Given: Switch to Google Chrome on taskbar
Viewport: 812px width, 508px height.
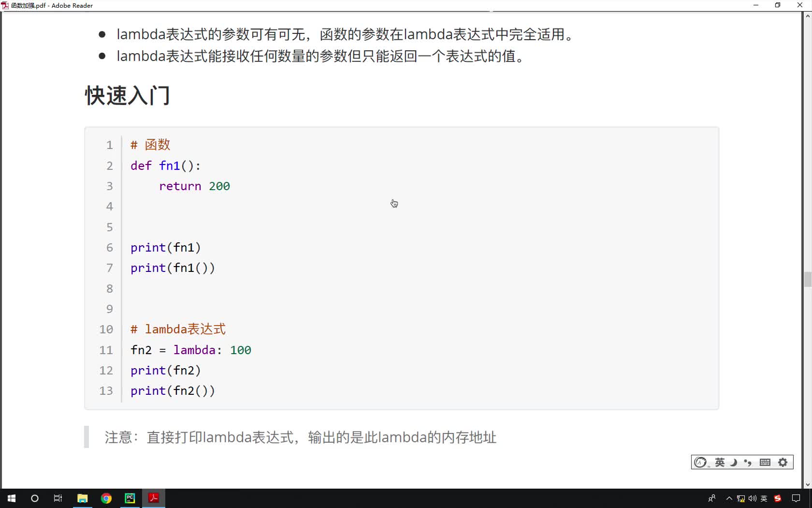Looking at the screenshot, I should [106, 498].
